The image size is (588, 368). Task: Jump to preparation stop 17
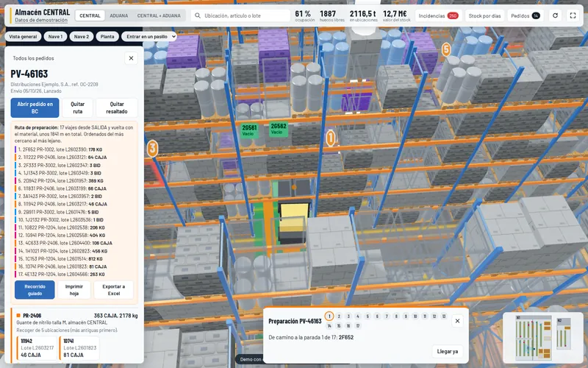click(358, 325)
